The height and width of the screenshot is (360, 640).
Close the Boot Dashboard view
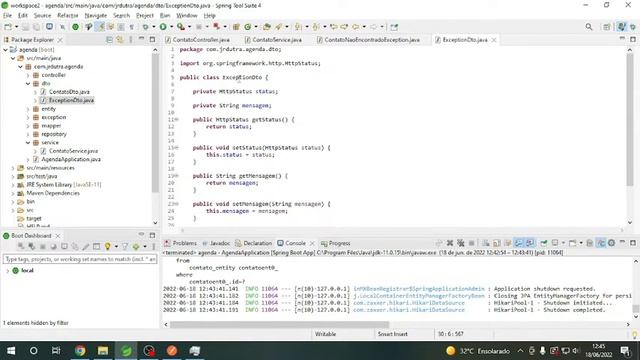click(58, 236)
